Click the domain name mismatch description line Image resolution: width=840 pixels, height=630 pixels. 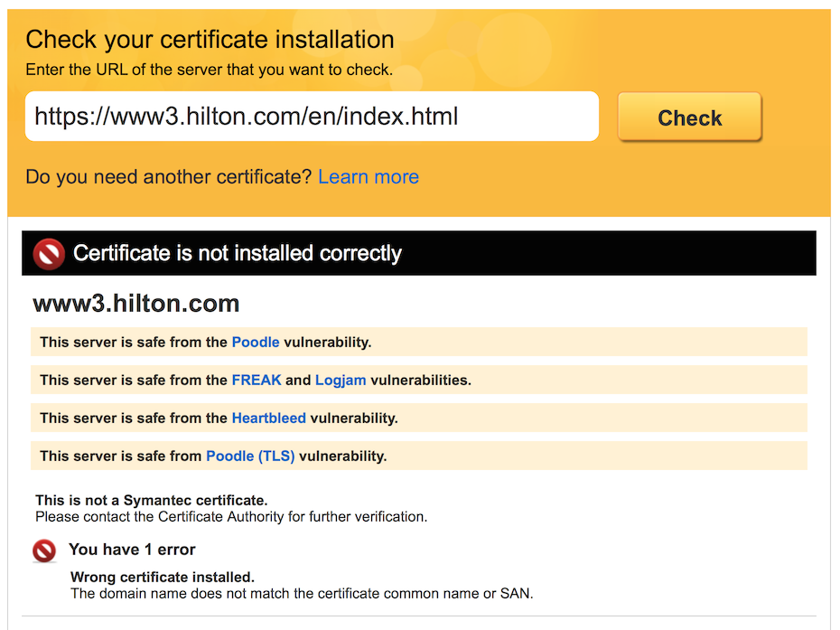(302, 594)
